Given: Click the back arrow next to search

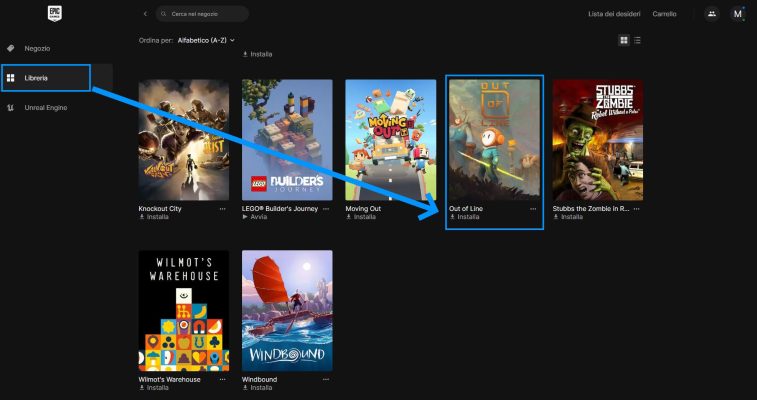Looking at the screenshot, I should pos(145,14).
